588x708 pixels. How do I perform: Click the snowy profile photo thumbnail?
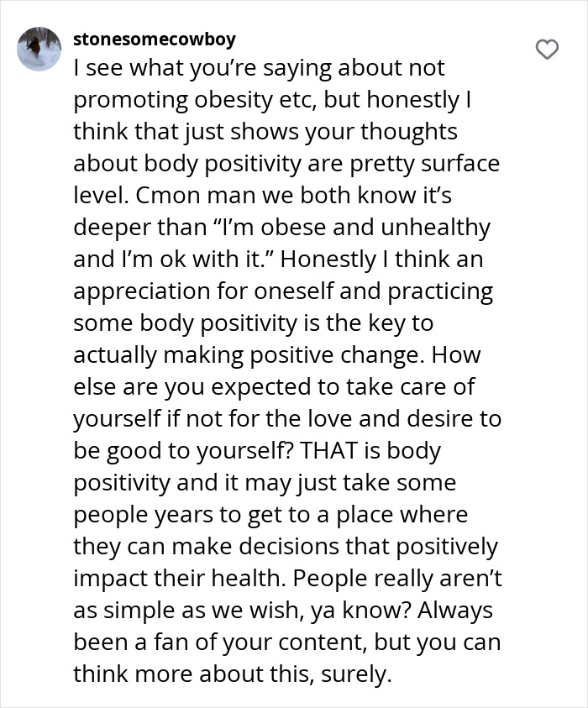pos(39,48)
